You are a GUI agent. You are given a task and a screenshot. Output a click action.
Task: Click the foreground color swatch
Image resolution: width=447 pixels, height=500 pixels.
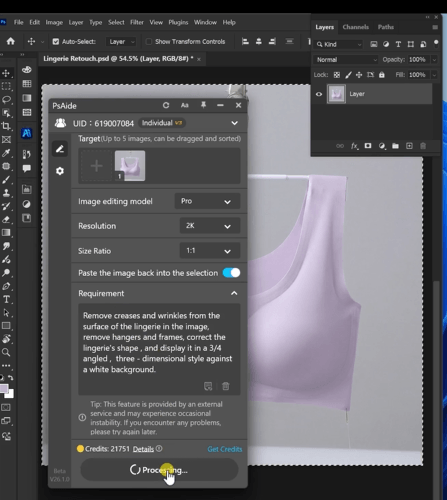[4, 388]
